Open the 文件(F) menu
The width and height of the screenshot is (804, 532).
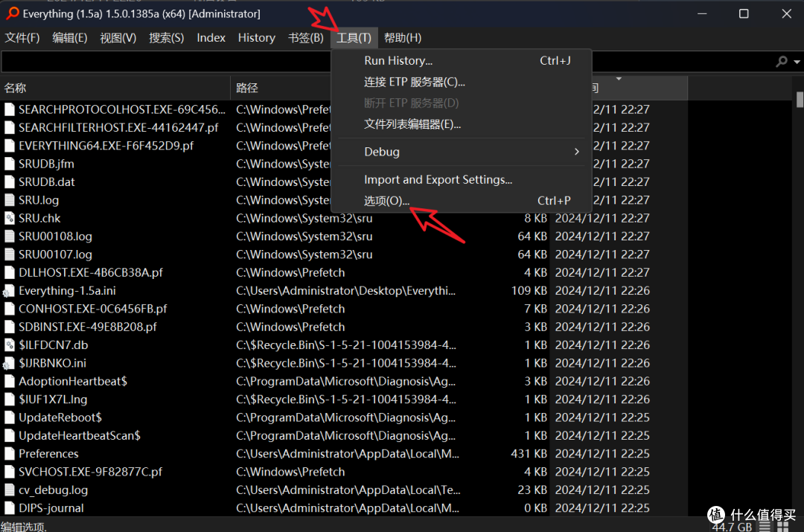[22, 38]
